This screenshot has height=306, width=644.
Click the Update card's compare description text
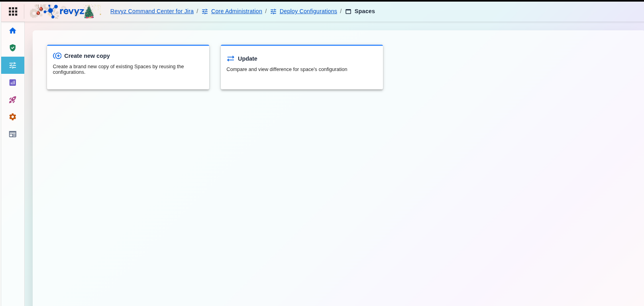coord(287,69)
